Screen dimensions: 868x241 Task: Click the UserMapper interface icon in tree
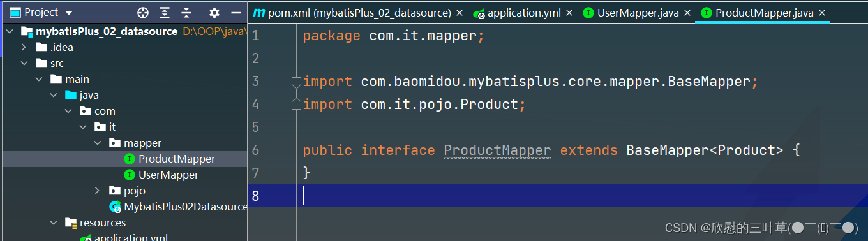[x=130, y=175]
